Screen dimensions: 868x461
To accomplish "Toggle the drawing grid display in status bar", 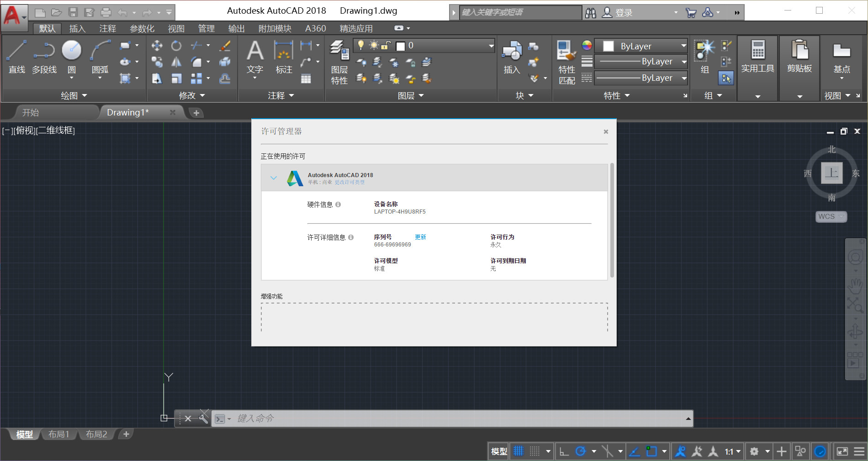I will (519, 451).
